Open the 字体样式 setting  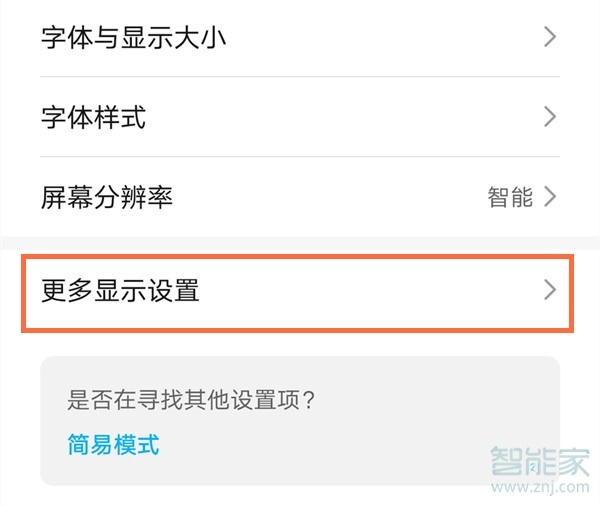pyautogui.click(x=93, y=117)
